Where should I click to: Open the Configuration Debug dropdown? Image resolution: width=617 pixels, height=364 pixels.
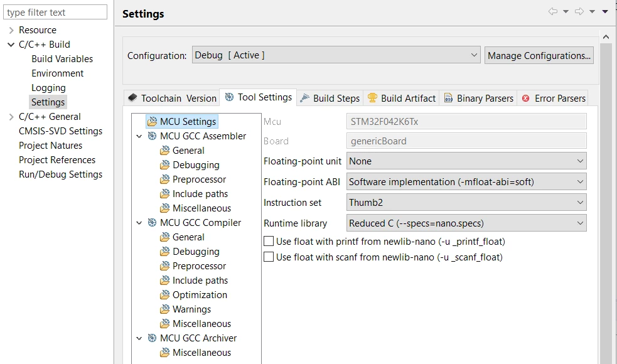[x=336, y=55]
